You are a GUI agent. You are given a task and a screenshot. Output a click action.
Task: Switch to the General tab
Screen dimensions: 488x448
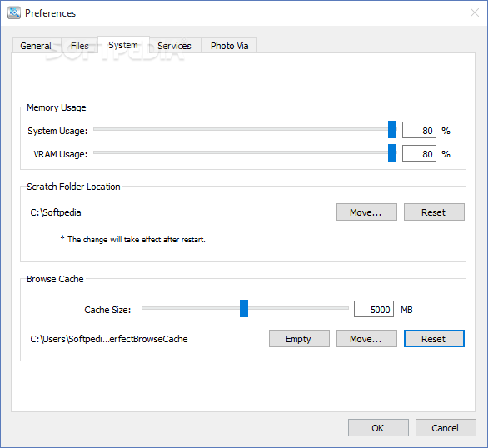coord(37,46)
